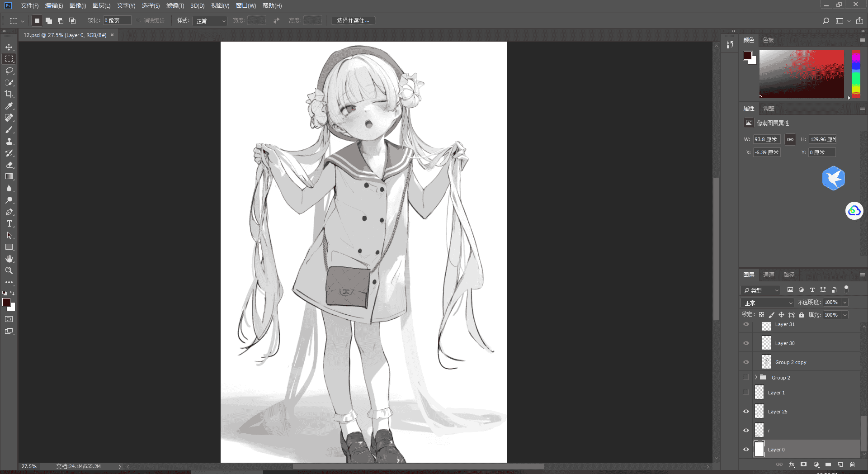This screenshot has height=474, width=868.
Task: Click the create new group folder icon
Action: pos(828,465)
